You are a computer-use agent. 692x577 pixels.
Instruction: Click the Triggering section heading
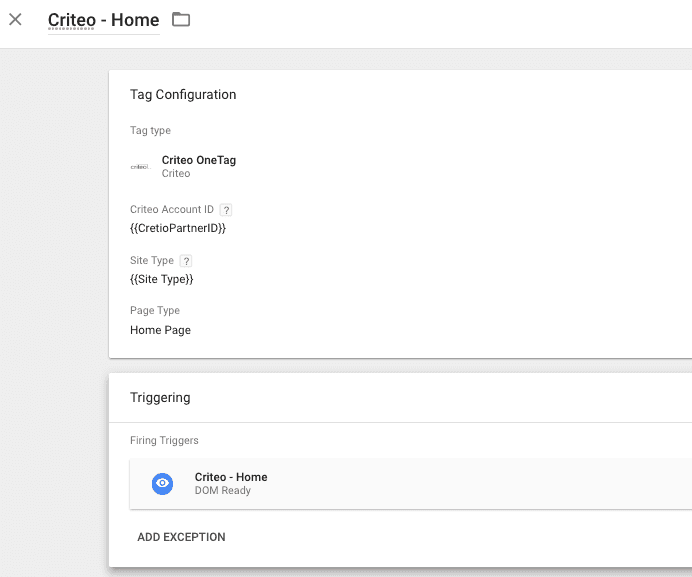tap(160, 397)
